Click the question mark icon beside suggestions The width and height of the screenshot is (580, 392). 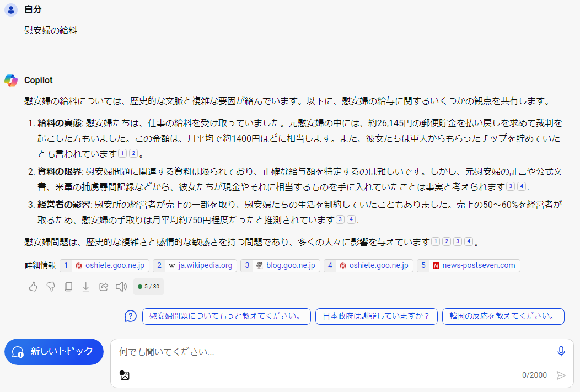coord(131,316)
